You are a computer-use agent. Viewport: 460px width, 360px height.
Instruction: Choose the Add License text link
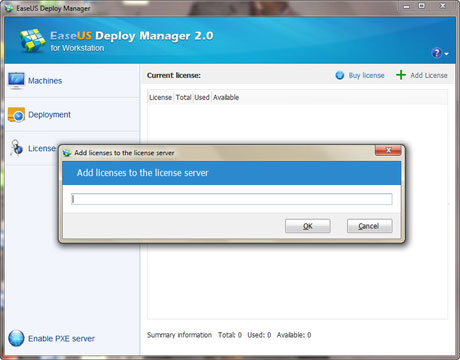[429, 75]
